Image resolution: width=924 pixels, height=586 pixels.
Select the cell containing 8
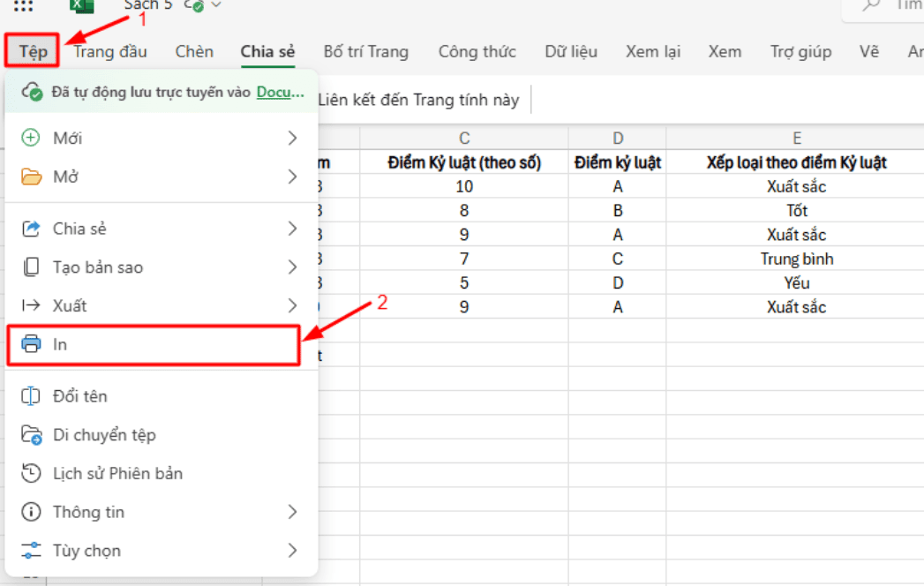tap(464, 210)
